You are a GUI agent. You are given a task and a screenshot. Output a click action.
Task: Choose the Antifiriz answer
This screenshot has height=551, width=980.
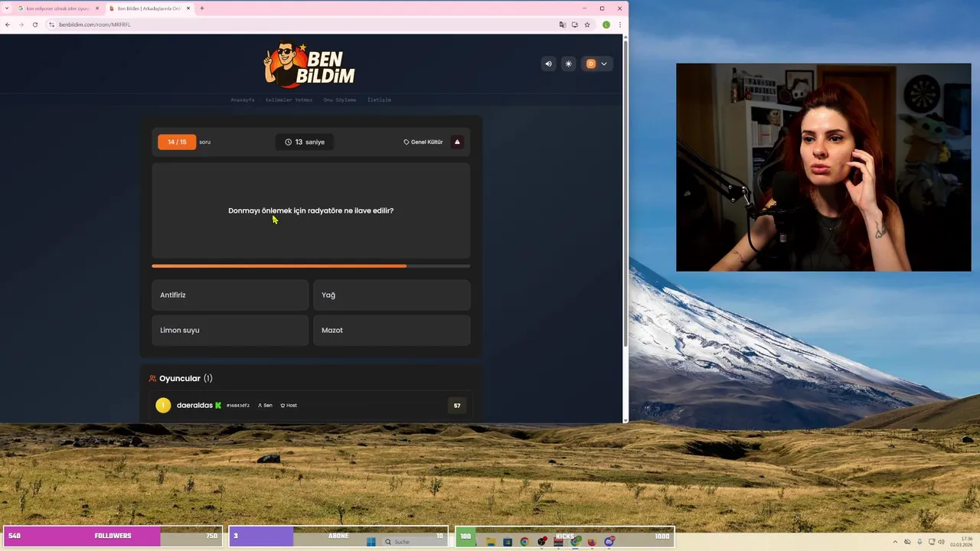tap(230, 295)
